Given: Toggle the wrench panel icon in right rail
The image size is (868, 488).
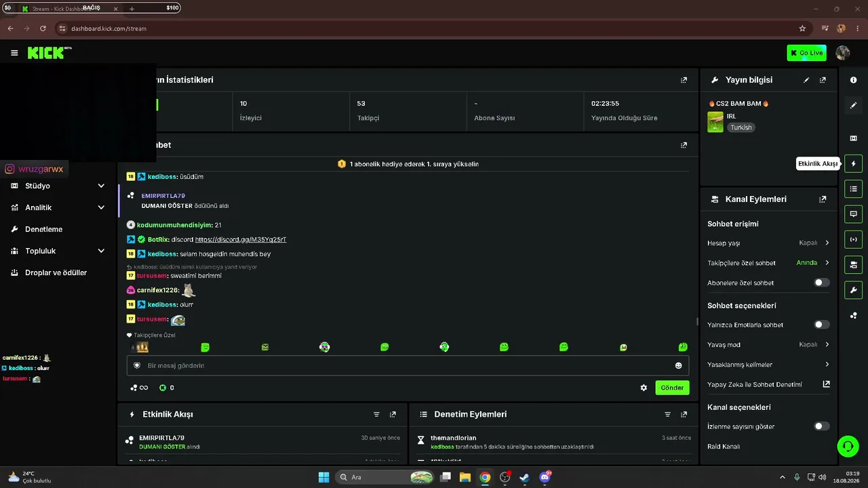Looking at the screenshot, I should [x=853, y=290].
